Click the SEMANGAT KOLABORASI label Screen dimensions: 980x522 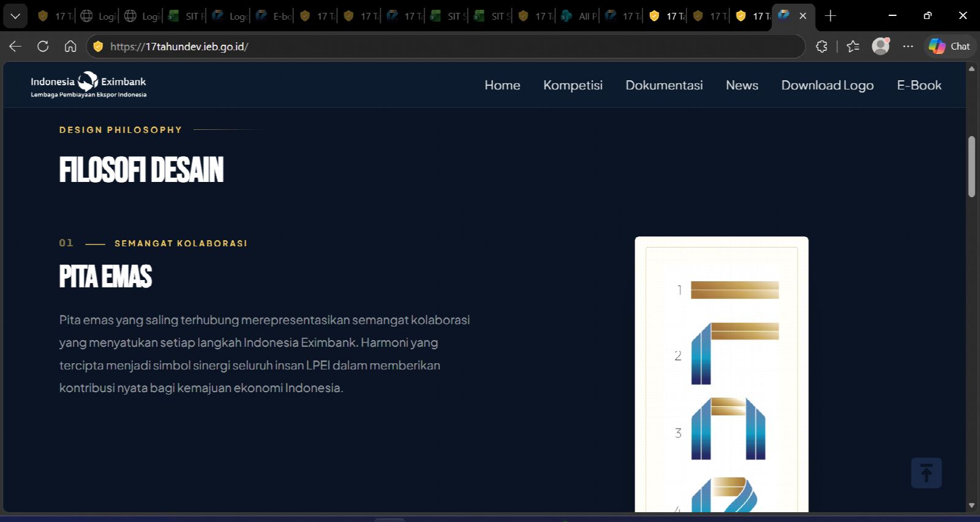coord(181,243)
